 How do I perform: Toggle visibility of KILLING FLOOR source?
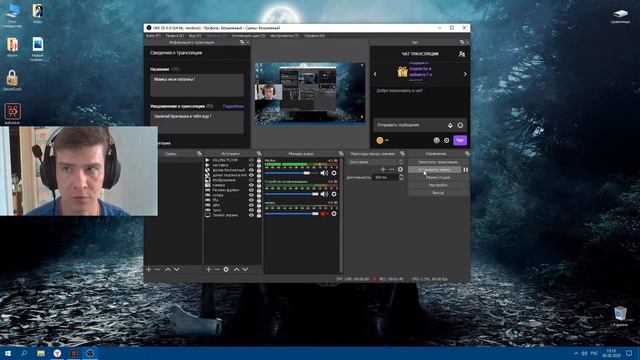pos(251,160)
